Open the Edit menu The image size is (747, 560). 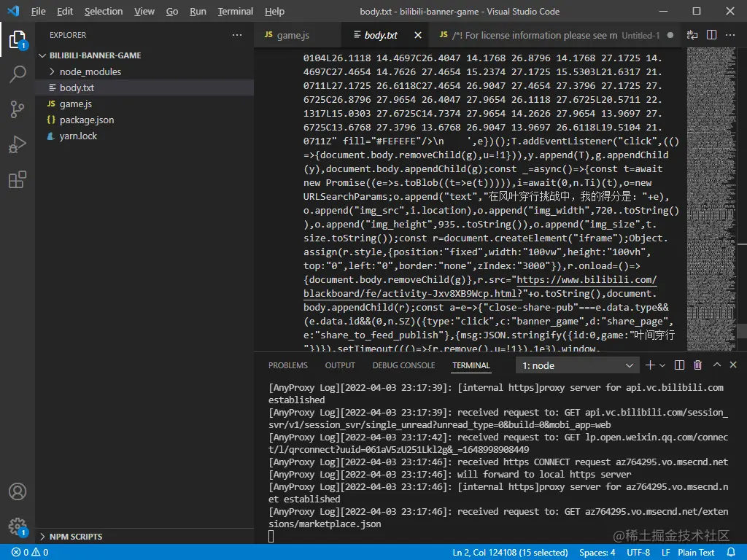(x=65, y=11)
